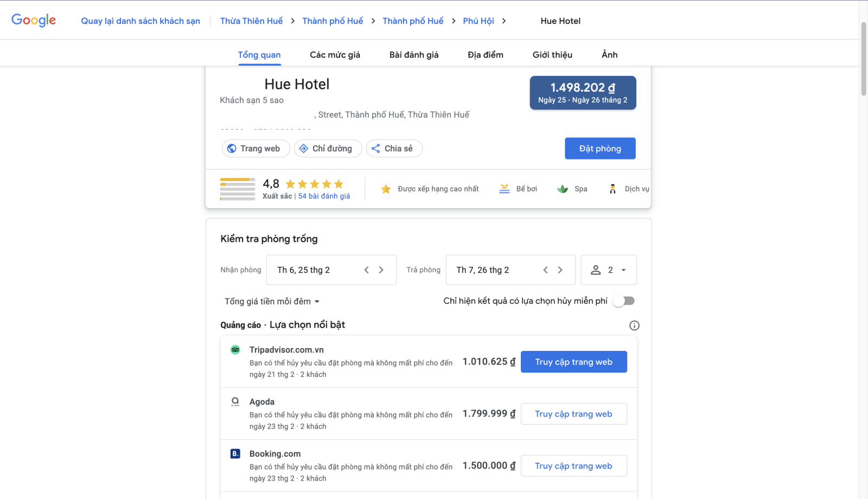
Task: Click Phú Hội breadcrumb link
Action: (478, 21)
